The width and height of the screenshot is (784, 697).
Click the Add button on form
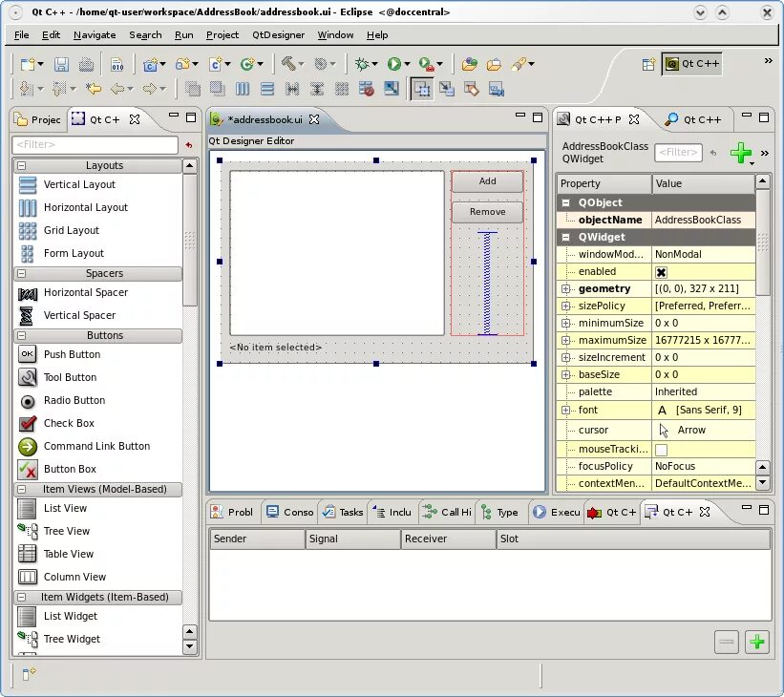coord(488,181)
